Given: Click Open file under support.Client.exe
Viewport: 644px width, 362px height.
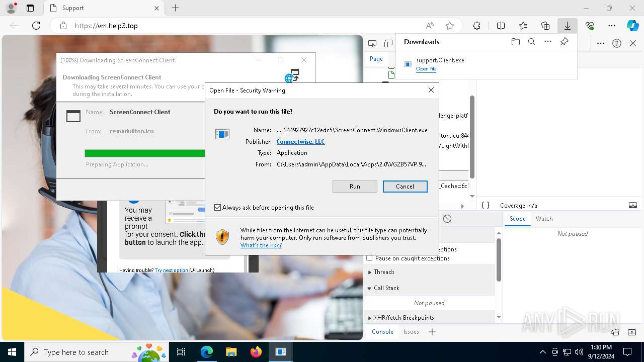Looking at the screenshot, I should [426, 69].
